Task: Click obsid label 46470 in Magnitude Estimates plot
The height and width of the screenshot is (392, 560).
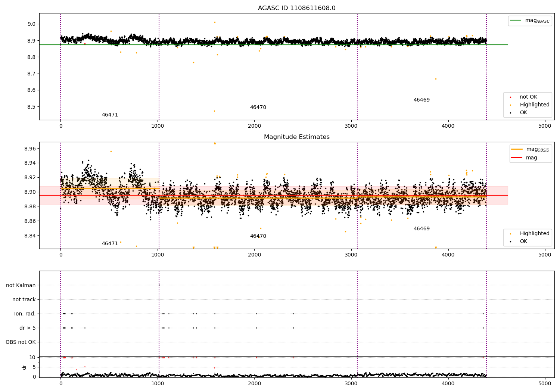Action: (258, 236)
